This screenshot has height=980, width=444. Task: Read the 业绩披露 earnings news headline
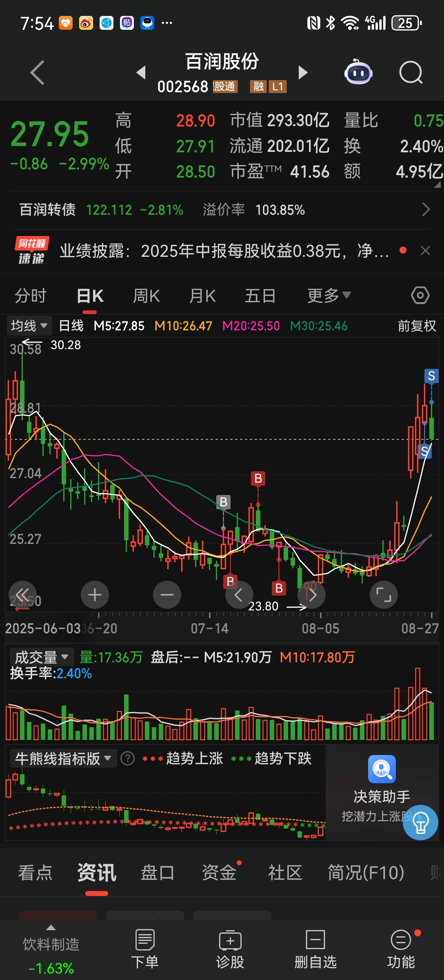tap(224, 251)
